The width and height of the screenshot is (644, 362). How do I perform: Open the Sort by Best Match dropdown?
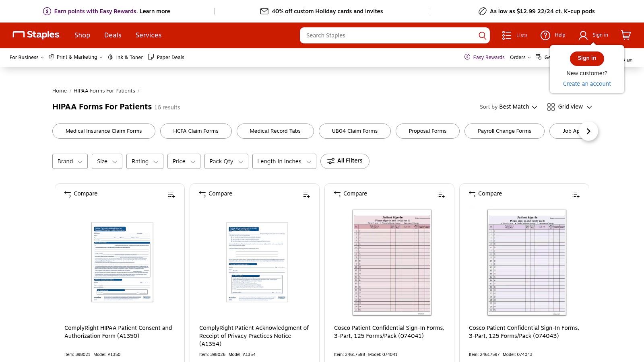click(x=508, y=107)
